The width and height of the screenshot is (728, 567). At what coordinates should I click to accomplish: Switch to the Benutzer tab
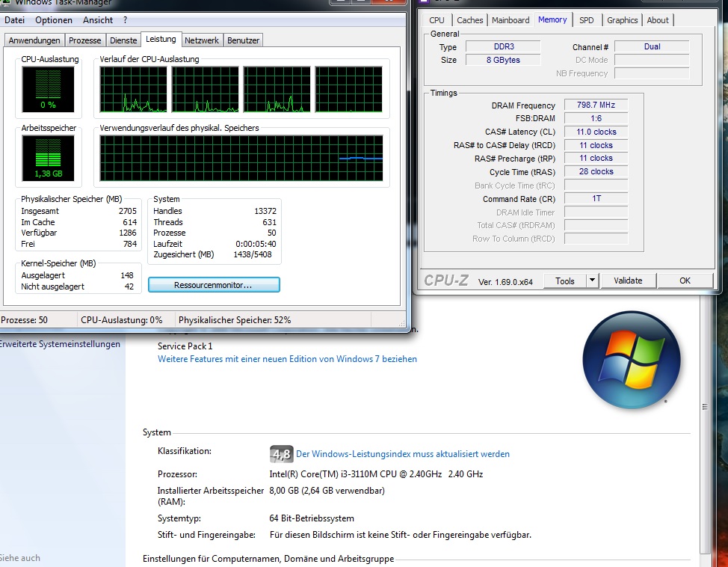(x=243, y=40)
